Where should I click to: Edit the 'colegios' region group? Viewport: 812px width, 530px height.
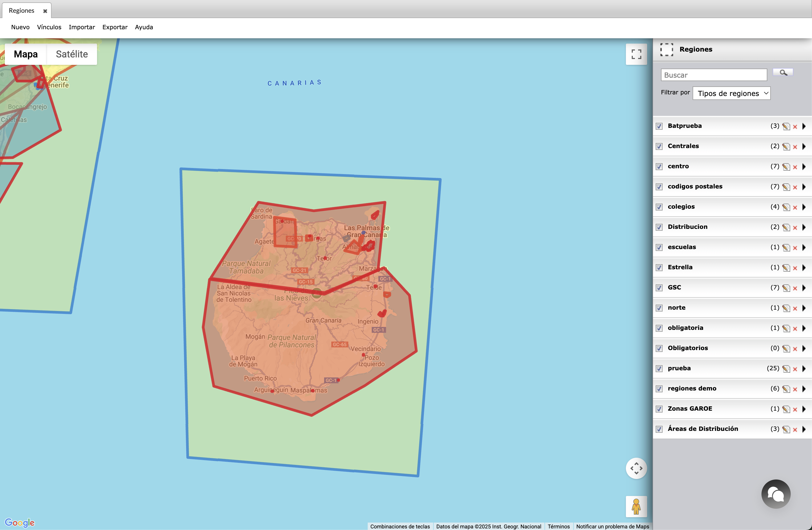pyautogui.click(x=786, y=207)
